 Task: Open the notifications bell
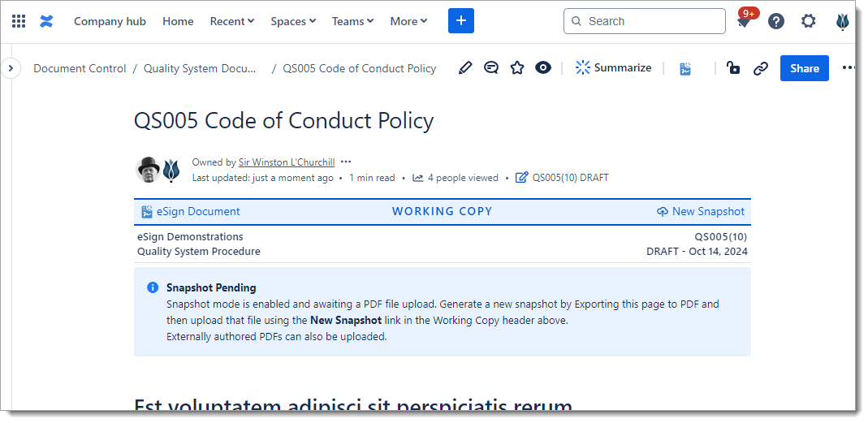click(744, 22)
